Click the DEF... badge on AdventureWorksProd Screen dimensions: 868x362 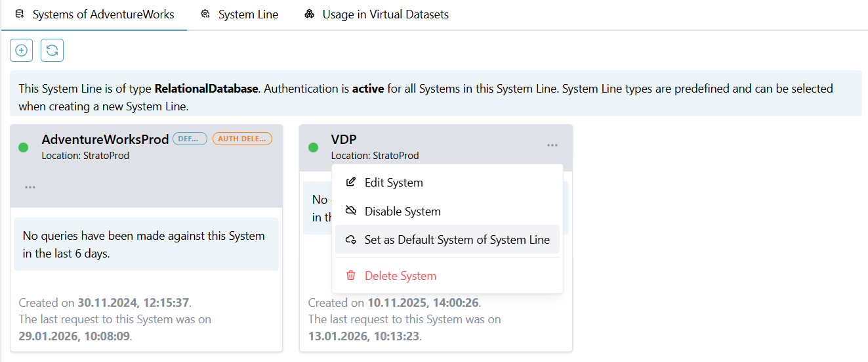coord(190,139)
